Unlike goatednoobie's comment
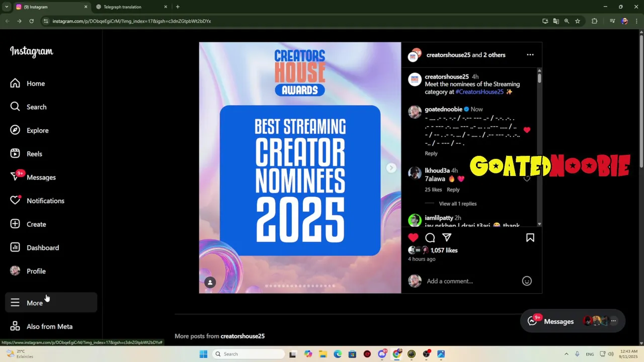Screen dimensions: 644x362 tap(527, 130)
